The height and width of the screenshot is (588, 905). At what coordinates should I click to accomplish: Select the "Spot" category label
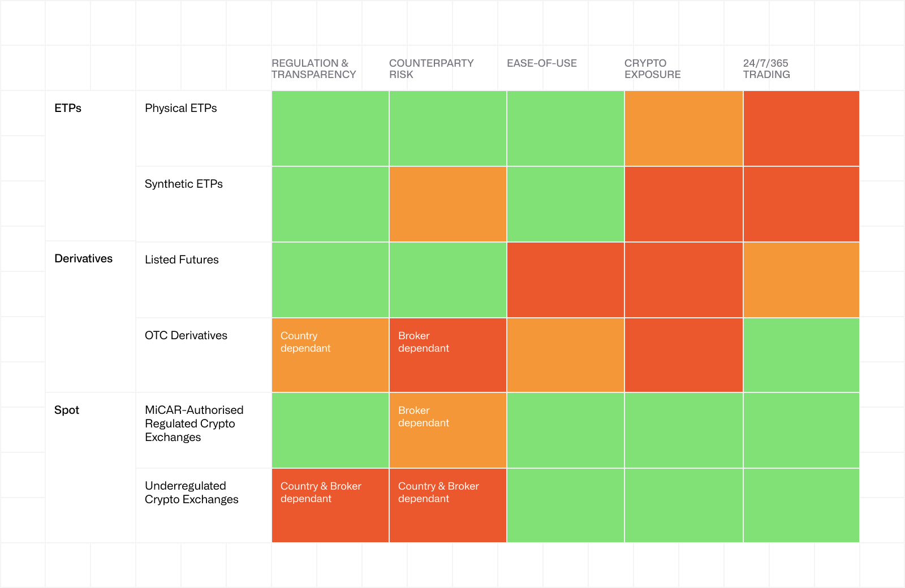[x=67, y=410]
